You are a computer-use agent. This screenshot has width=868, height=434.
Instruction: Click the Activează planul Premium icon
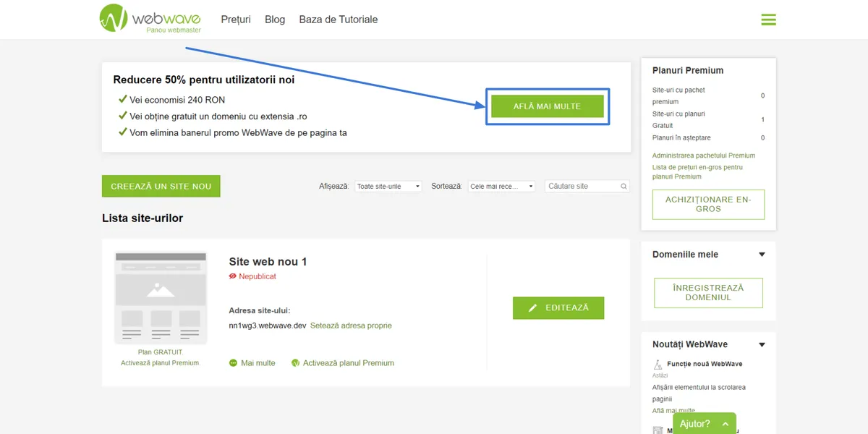click(295, 363)
